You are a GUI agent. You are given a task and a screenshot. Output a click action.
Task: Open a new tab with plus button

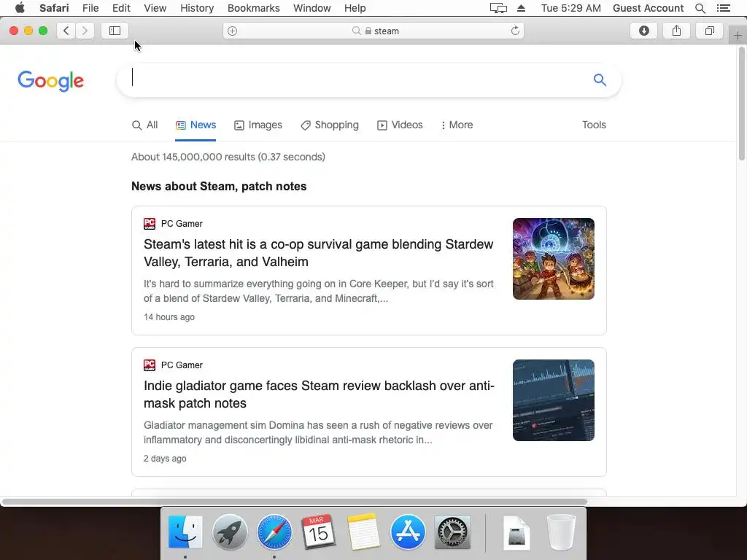(x=738, y=35)
